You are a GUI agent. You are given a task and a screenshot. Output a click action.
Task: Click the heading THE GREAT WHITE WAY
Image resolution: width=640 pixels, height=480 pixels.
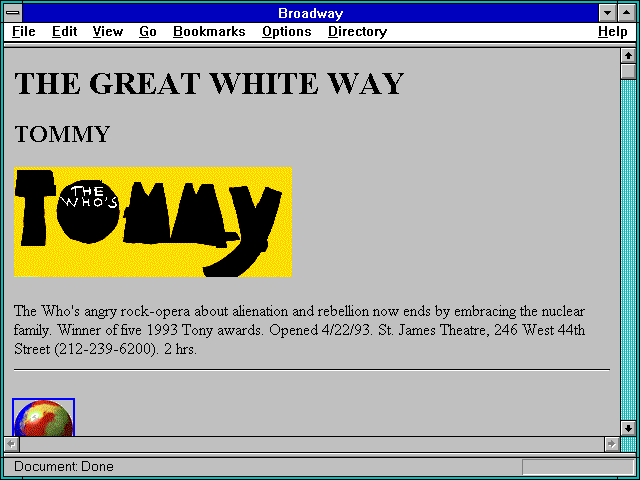coord(209,84)
